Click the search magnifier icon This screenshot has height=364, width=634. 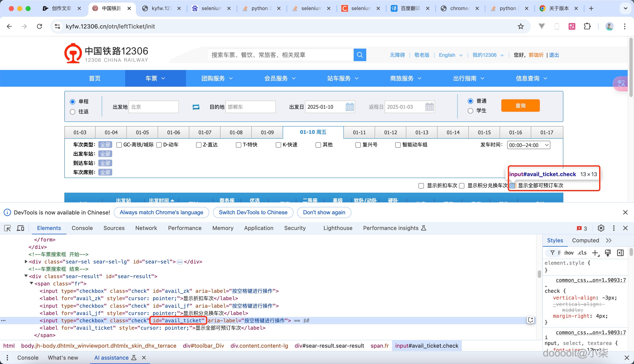(360, 55)
